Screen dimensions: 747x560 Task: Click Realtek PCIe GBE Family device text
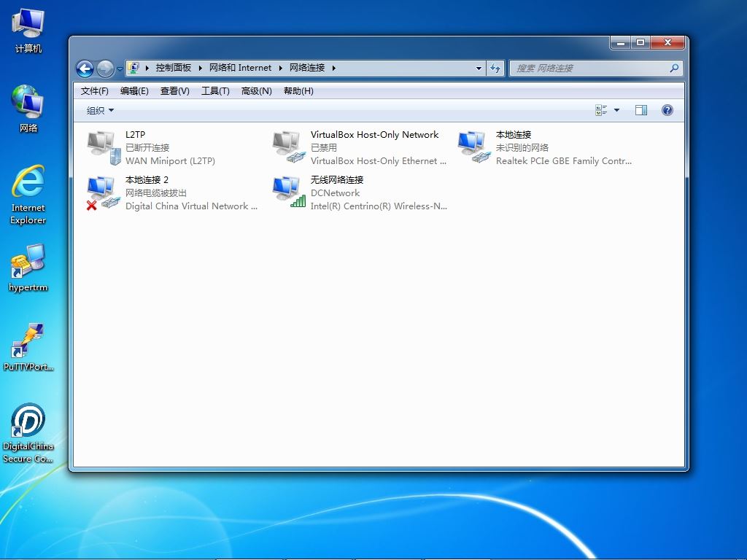(x=564, y=161)
